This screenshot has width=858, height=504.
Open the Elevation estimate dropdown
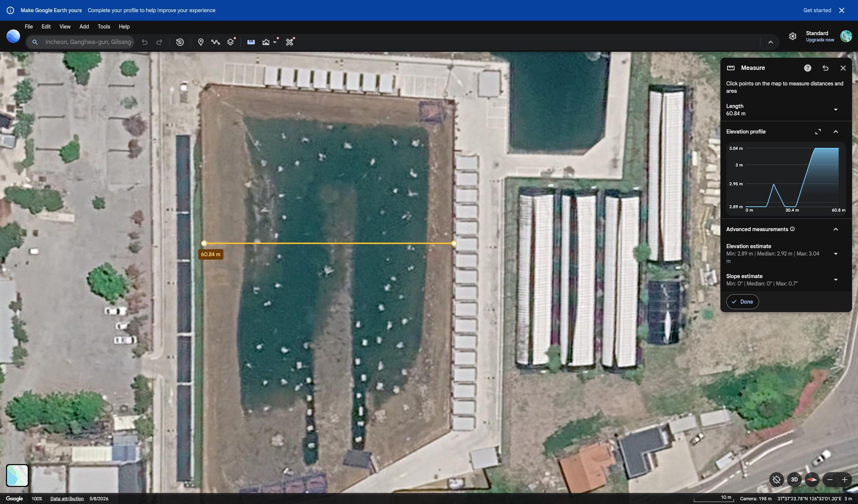click(x=836, y=254)
